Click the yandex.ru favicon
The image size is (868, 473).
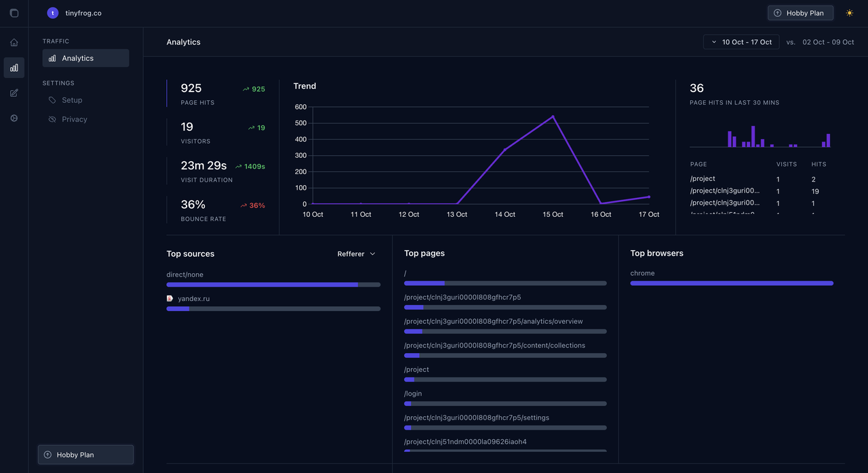[x=170, y=298]
